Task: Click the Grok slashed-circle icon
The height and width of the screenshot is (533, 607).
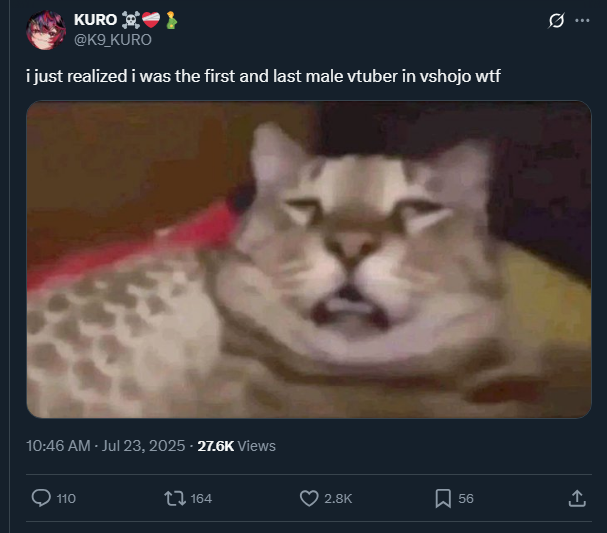Action: [x=556, y=21]
